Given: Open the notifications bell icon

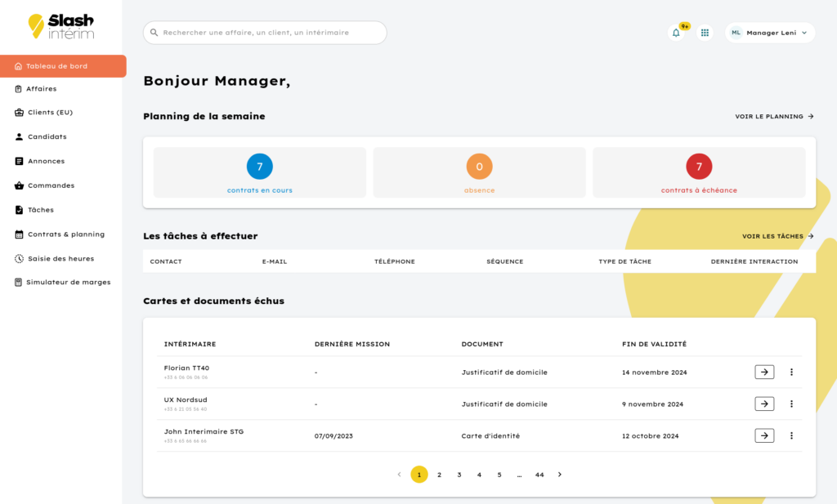Looking at the screenshot, I should click(x=676, y=33).
